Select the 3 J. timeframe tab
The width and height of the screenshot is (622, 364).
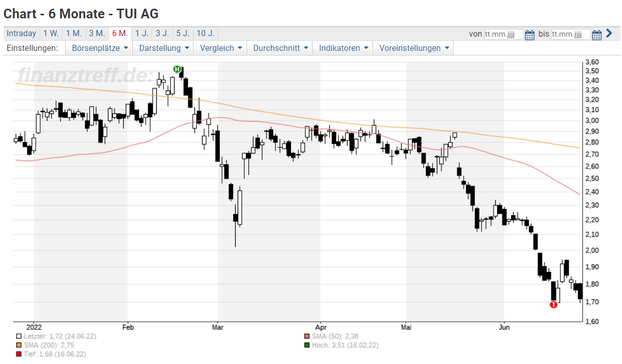click(162, 34)
